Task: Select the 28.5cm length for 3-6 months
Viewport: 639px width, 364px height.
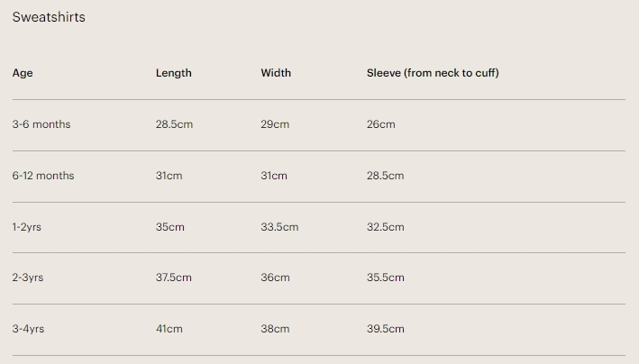Action: pyautogui.click(x=174, y=124)
